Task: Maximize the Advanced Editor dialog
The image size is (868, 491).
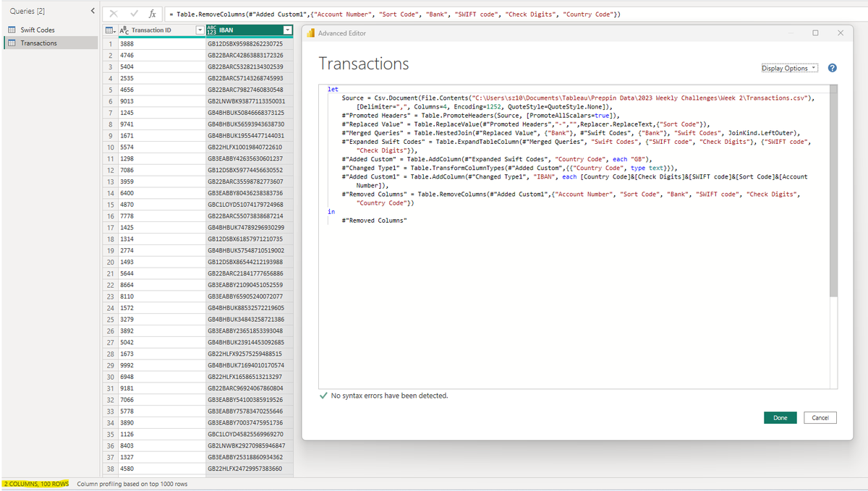Action: [x=815, y=33]
